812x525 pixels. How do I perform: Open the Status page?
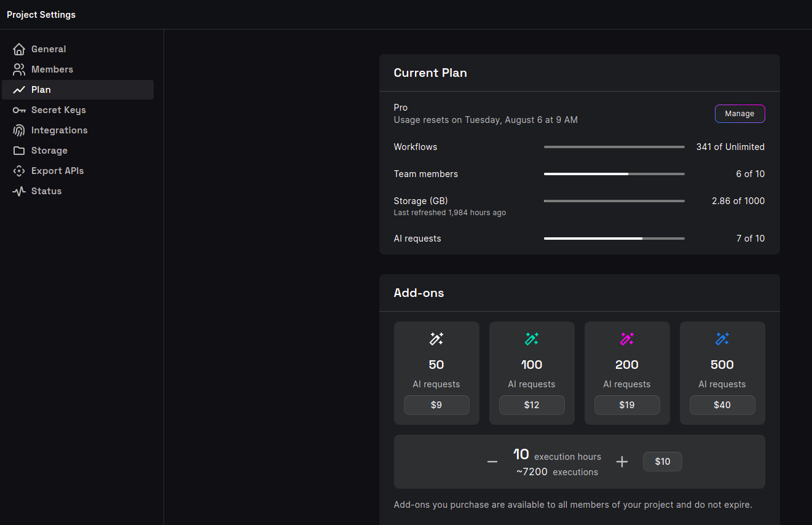pyautogui.click(x=78, y=191)
